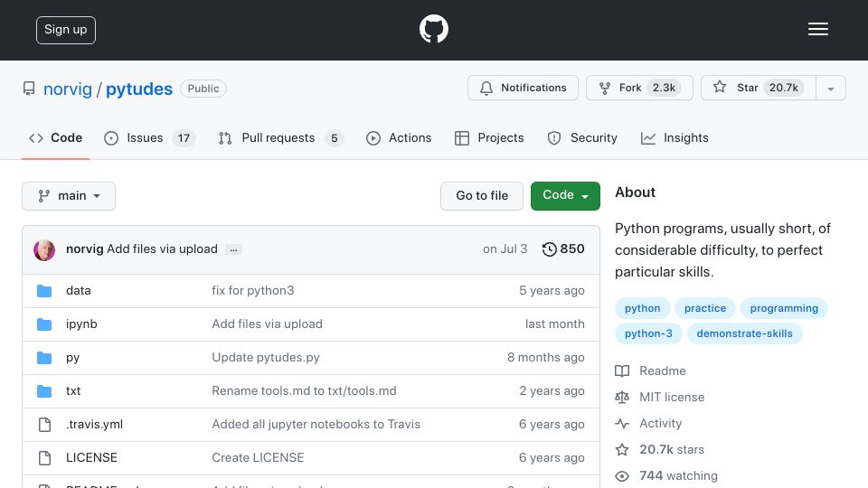The width and height of the screenshot is (868, 488).
Task: Click the star icon in Star button
Action: coord(719,87)
